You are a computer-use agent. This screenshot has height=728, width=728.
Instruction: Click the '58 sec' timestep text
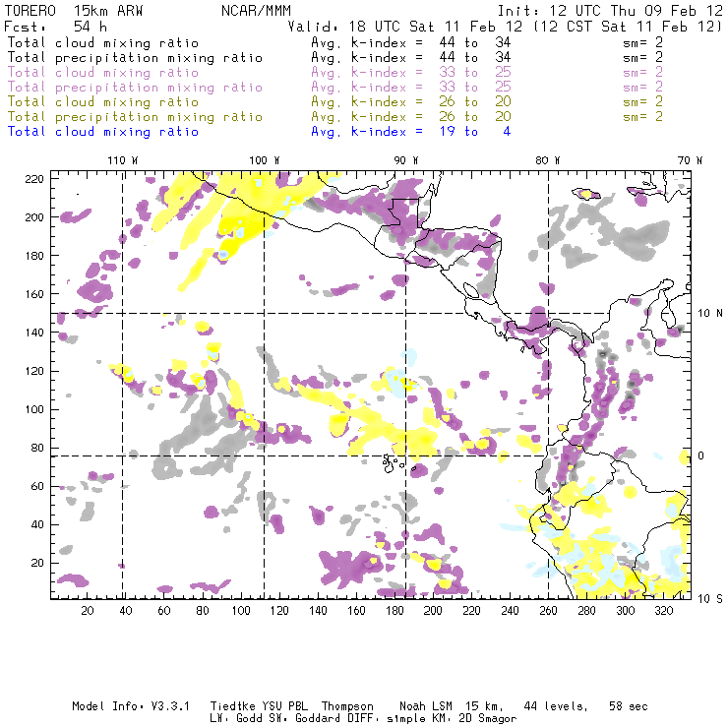[x=629, y=706]
